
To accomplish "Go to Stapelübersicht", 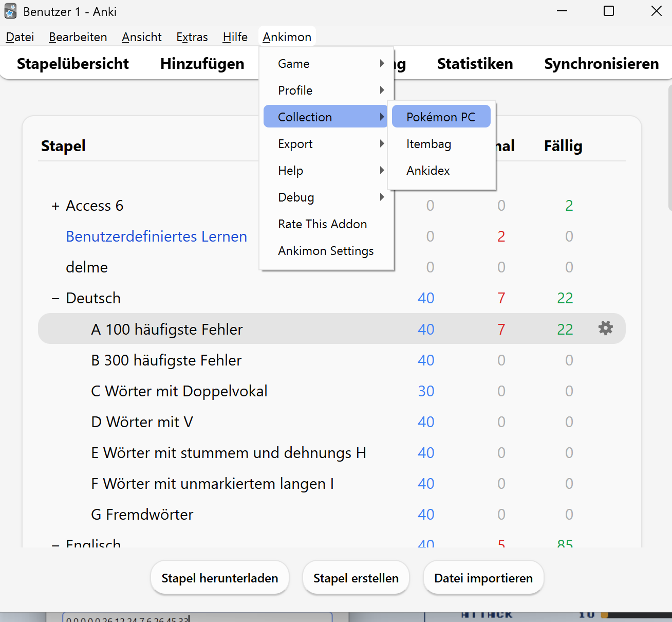I will (x=73, y=64).
